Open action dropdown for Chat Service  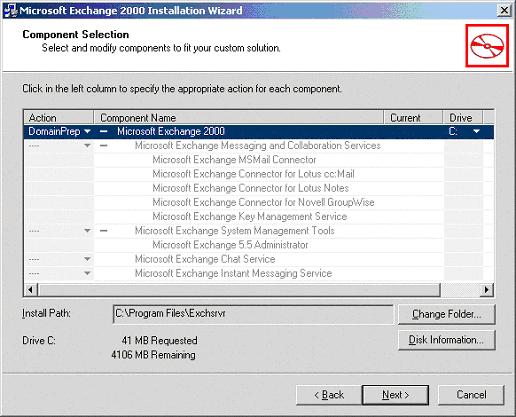(x=87, y=259)
